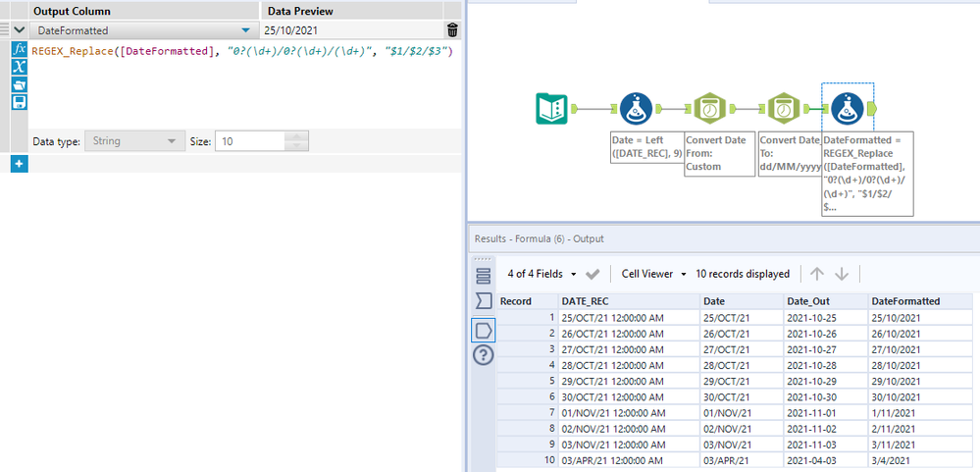Select the Date cell 01/NOV/21
The width and height of the screenshot is (980, 472).
(741, 412)
